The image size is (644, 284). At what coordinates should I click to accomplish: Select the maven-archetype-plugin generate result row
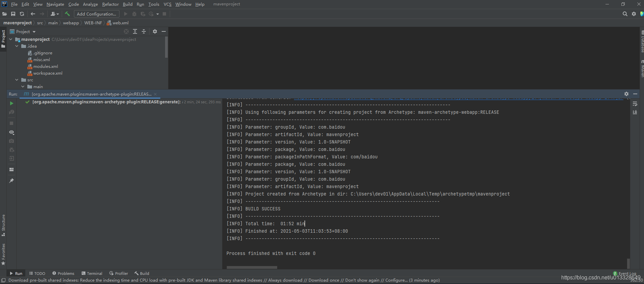tap(119, 102)
